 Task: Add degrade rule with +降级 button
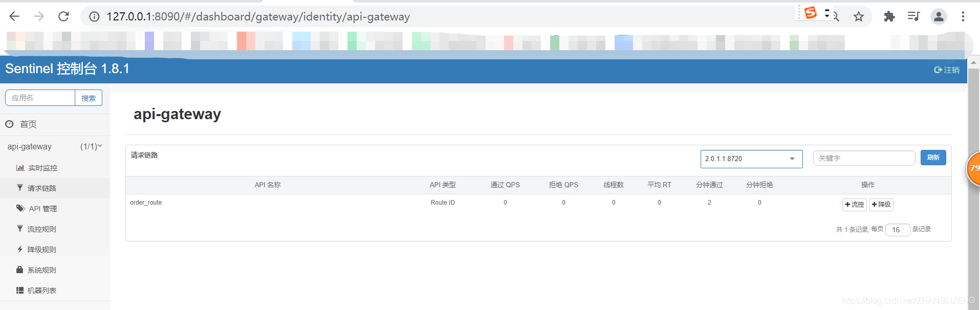pyautogui.click(x=881, y=205)
